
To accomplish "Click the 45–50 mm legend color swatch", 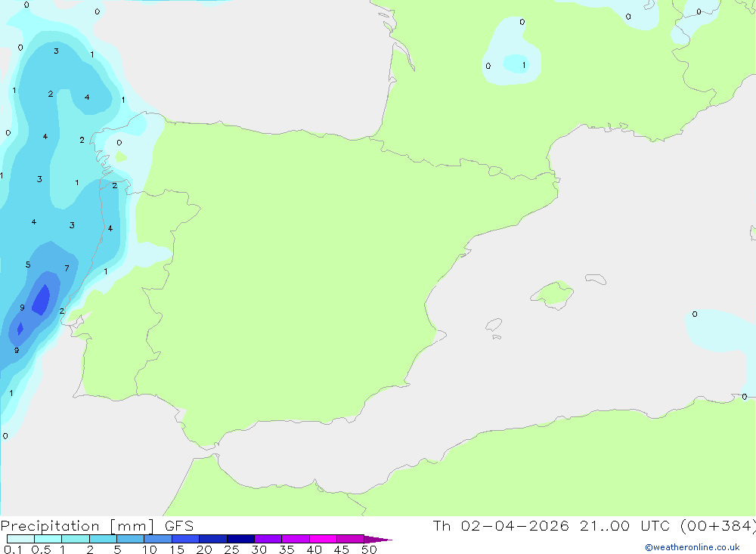I will [x=350, y=539].
